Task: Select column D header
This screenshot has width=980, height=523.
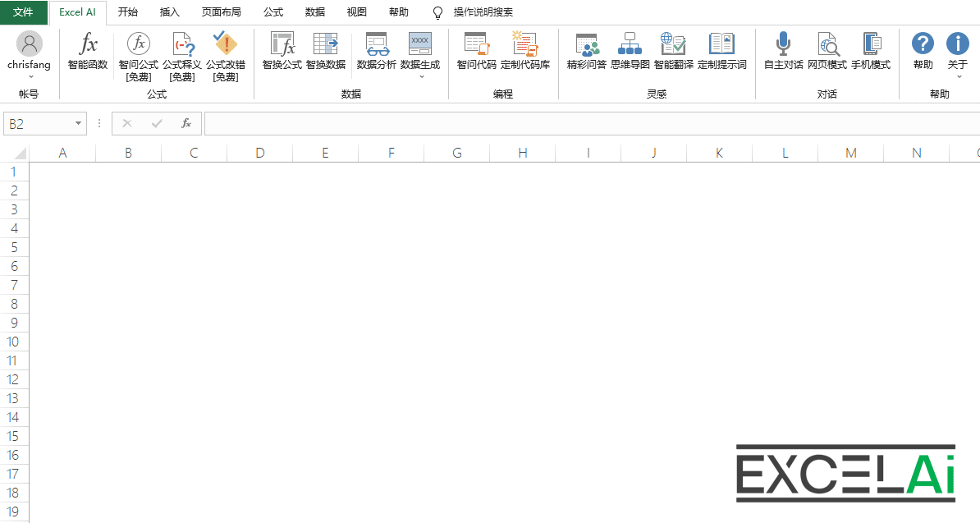Action: (x=260, y=153)
